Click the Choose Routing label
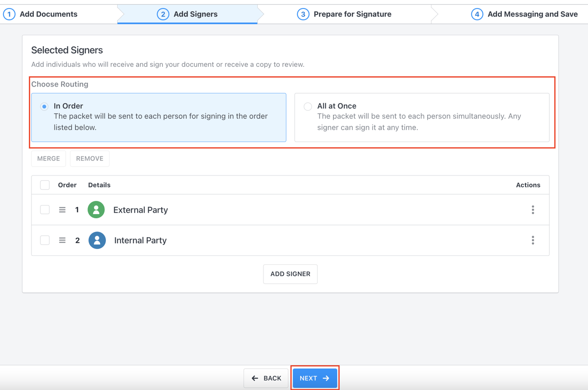The height and width of the screenshot is (390, 588). click(60, 84)
